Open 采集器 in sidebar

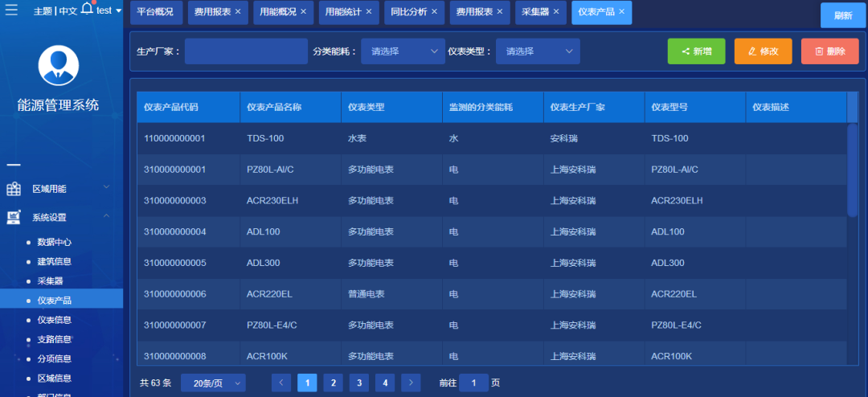[50, 280]
